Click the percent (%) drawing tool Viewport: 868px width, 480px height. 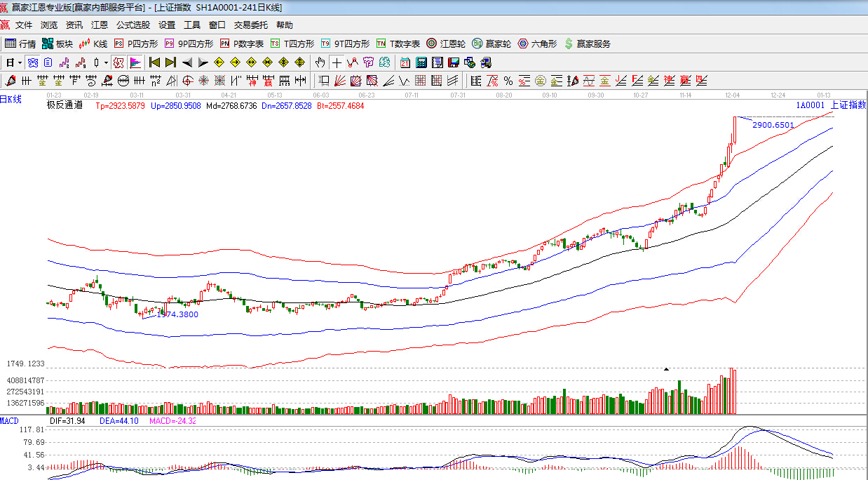[508, 81]
